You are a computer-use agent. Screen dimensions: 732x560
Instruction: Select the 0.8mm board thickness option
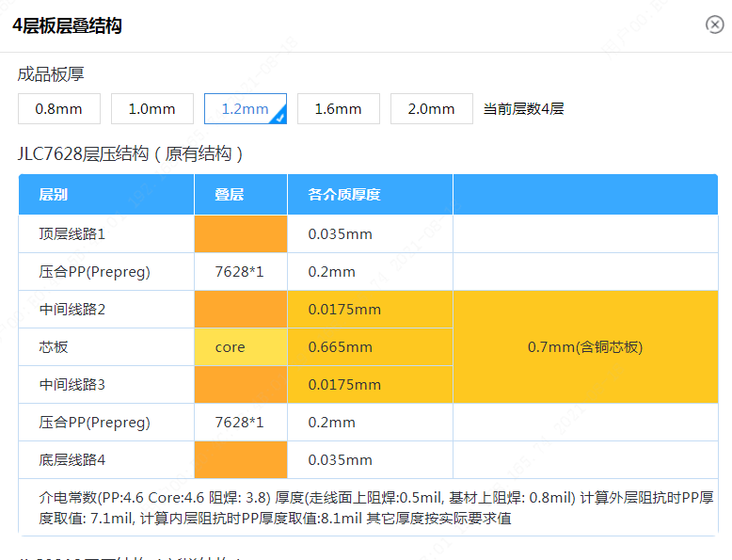click(58, 109)
